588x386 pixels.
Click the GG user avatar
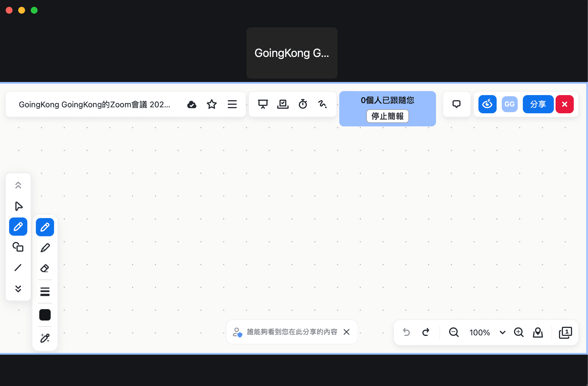click(x=510, y=104)
